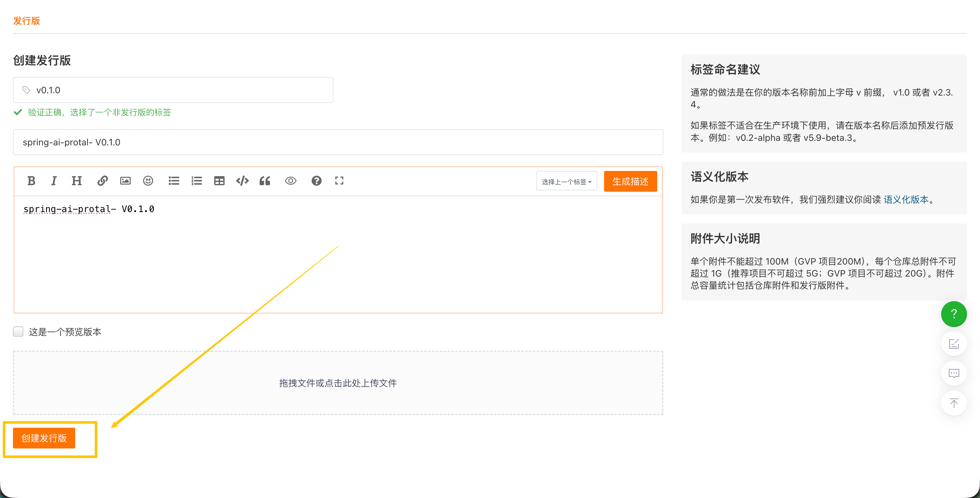
Task: Add a quote block via quotes icon
Action: [265, 181]
